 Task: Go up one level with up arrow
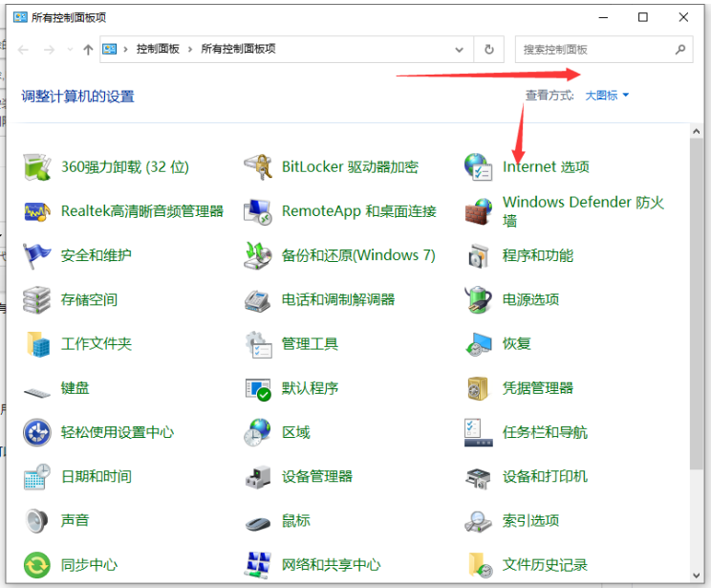coord(88,50)
